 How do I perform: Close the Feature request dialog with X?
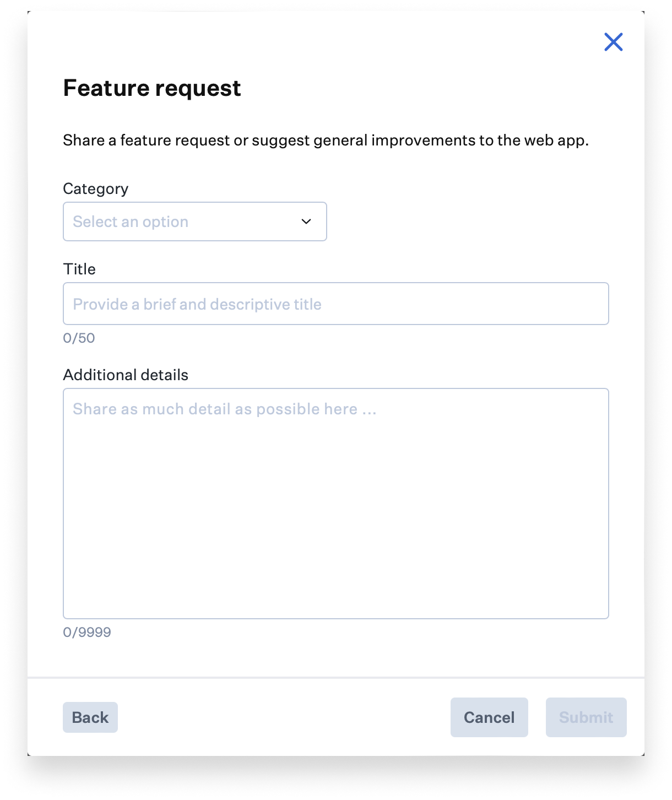point(613,42)
